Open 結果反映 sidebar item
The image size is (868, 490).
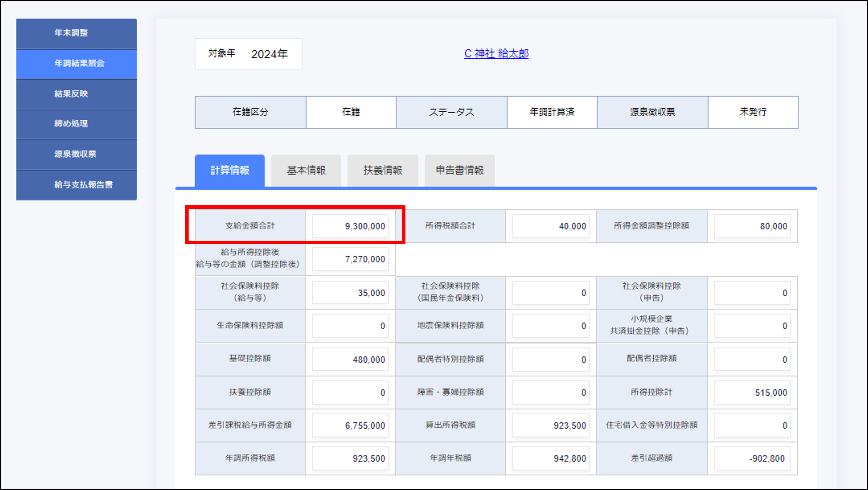[76, 94]
